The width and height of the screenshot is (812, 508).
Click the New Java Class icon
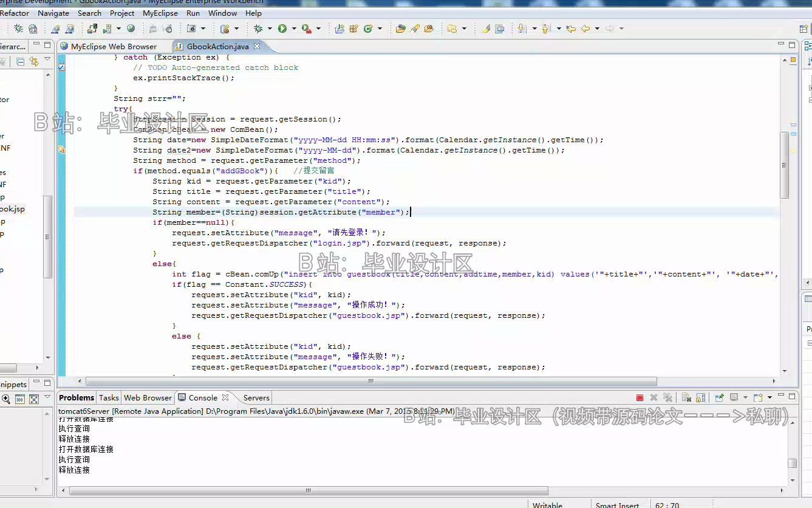pos(368,29)
